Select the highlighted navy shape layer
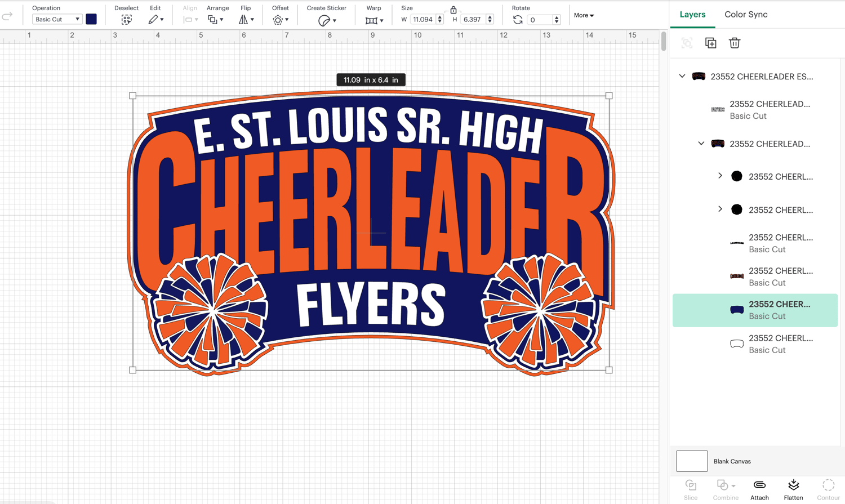Image resolution: width=845 pixels, height=504 pixels. 755,310
